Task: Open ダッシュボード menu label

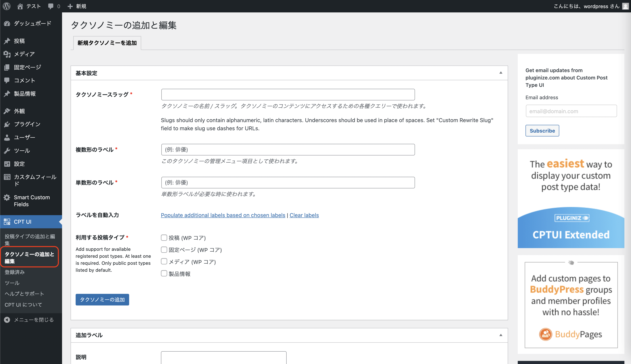Action: tap(33, 23)
